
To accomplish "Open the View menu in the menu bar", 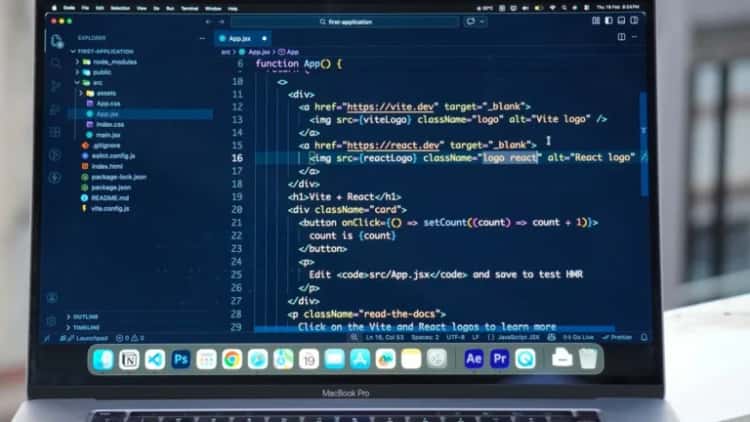I will click(142, 8).
